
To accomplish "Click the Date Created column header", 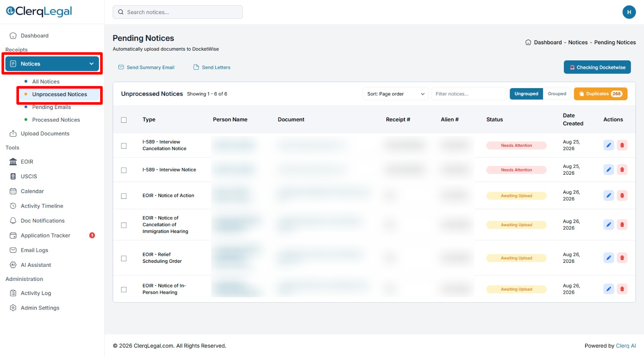I will click(x=573, y=120).
